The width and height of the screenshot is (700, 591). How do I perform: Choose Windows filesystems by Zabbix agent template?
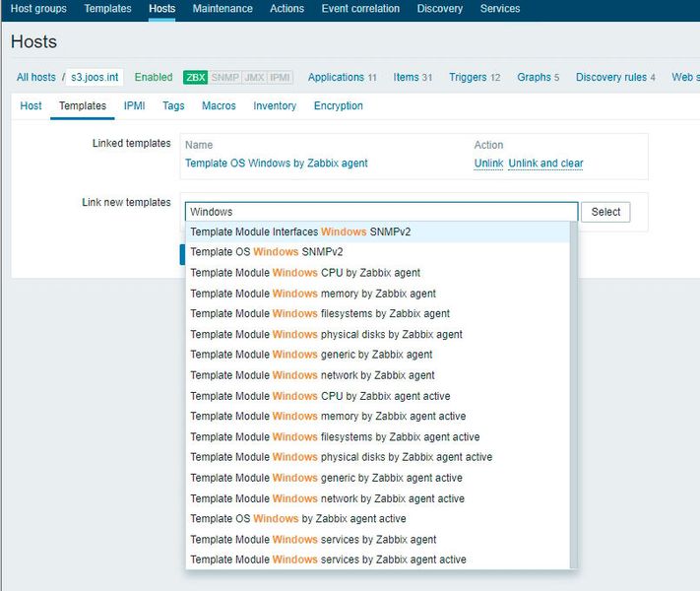tap(378, 313)
